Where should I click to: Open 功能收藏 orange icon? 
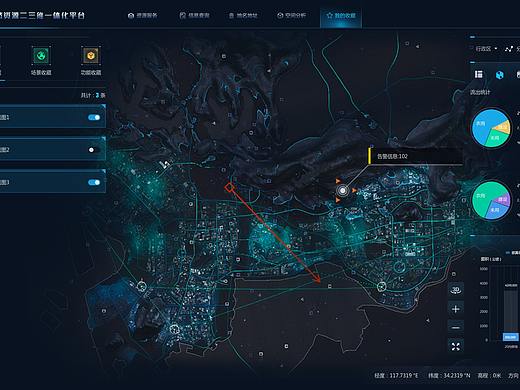point(91,56)
